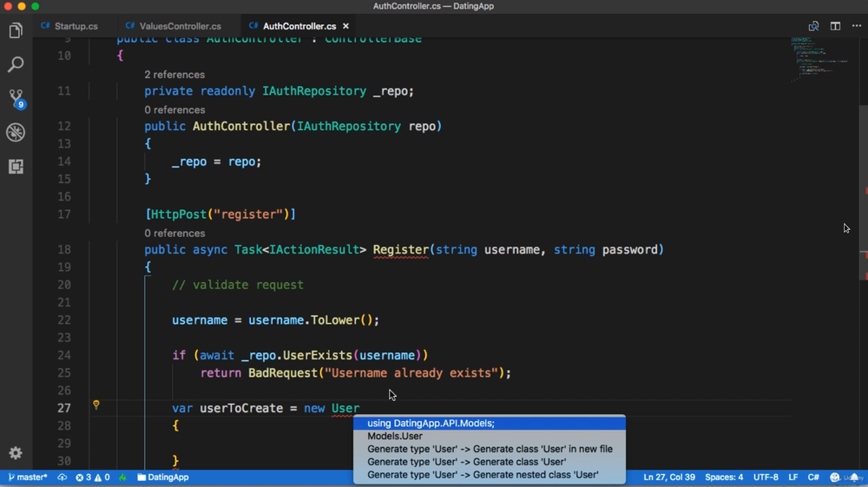Click the "Username already exists" string

tap(411, 373)
